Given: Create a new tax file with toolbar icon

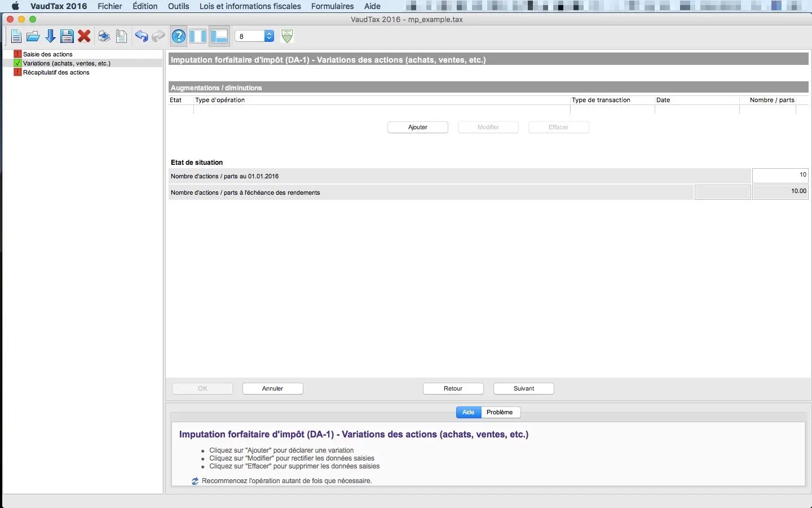Looking at the screenshot, I should (x=16, y=37).
